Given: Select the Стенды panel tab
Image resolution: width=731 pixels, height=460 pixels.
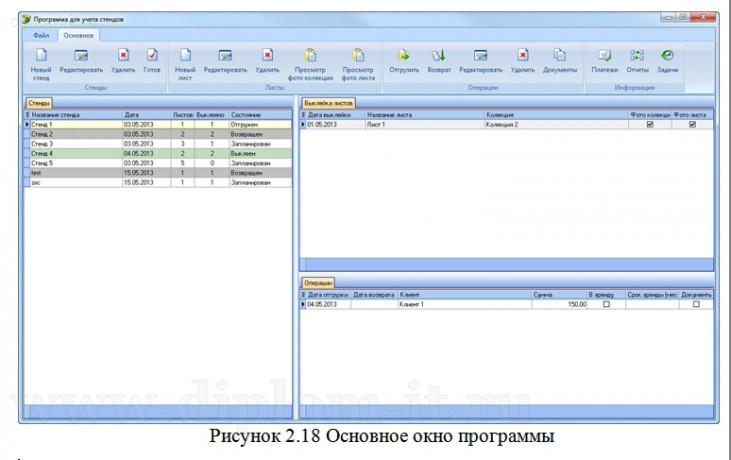Looking at the screenshot, I should point(39,103).
